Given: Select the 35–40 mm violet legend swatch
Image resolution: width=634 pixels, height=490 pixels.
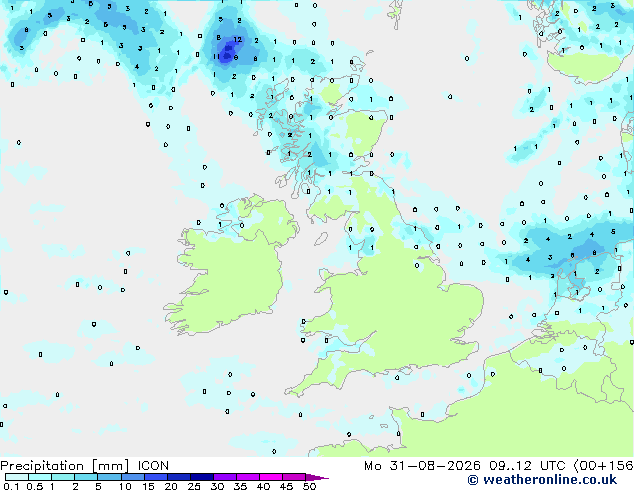Looking at the screenshot, I should coord(248,477).
